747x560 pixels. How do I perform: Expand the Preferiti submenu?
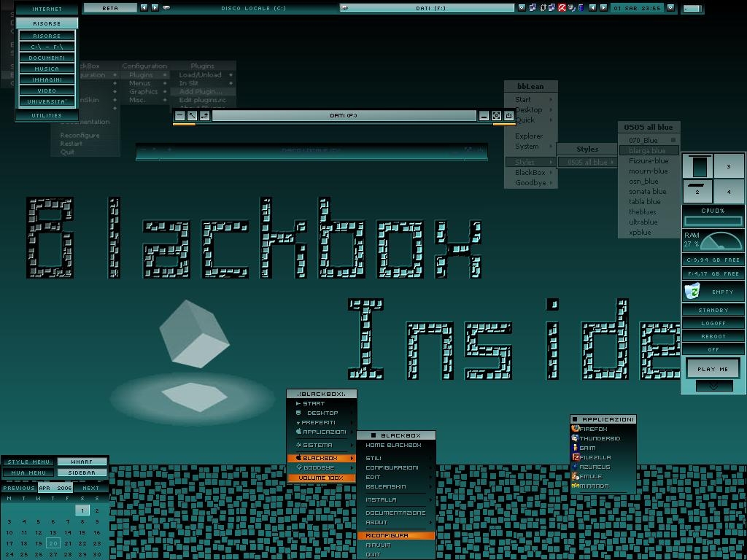(322, 422)
